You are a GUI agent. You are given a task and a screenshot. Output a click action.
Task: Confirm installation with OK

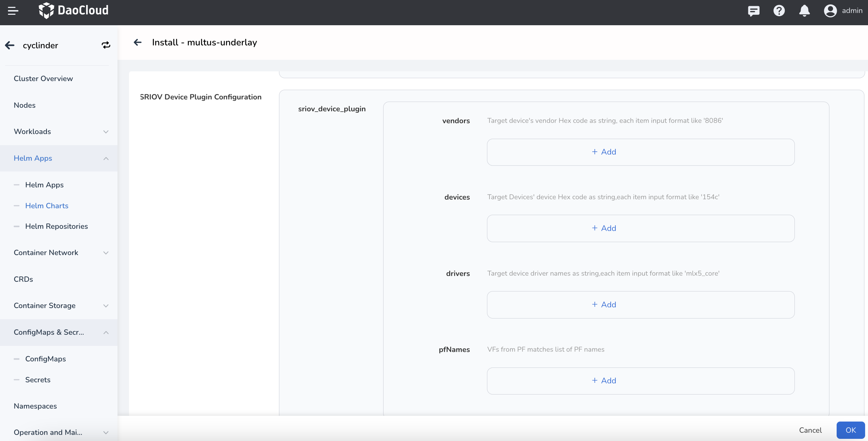(x=851, y=430)
